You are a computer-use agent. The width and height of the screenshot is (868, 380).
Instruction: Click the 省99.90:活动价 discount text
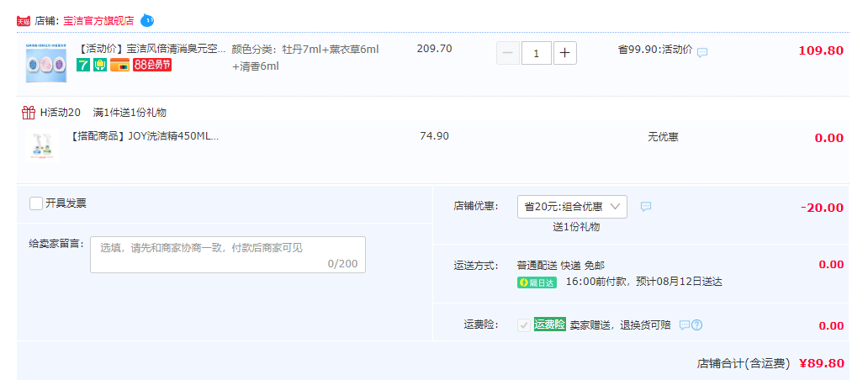(x=655, y=49)
